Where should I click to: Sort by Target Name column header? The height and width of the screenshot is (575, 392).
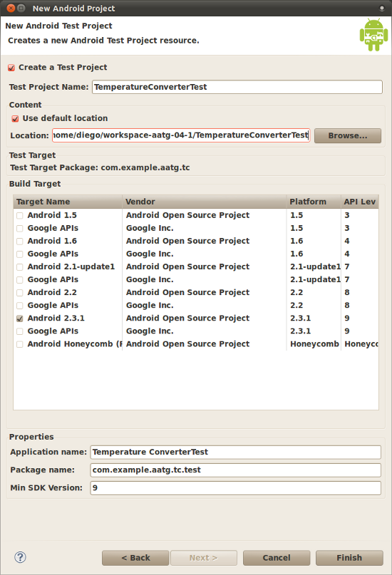click(68, 202)
